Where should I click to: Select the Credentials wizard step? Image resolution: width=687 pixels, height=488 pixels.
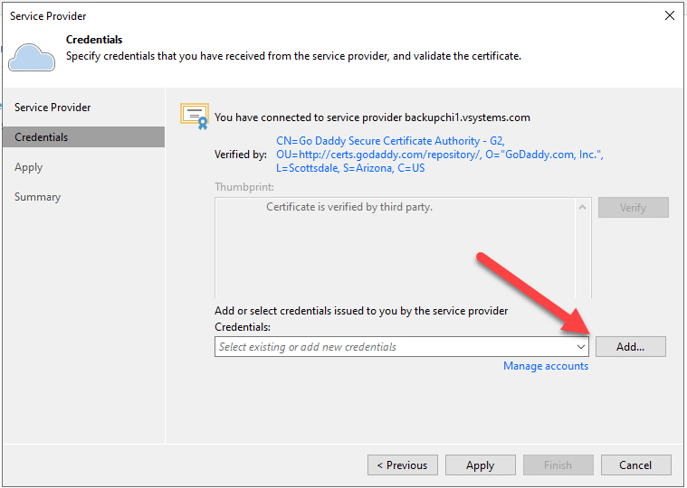click(x=84, y=137)
